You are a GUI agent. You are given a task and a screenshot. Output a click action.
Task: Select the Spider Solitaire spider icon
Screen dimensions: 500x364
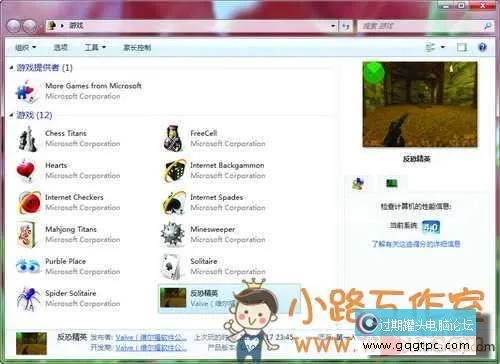tap(29, 299)
